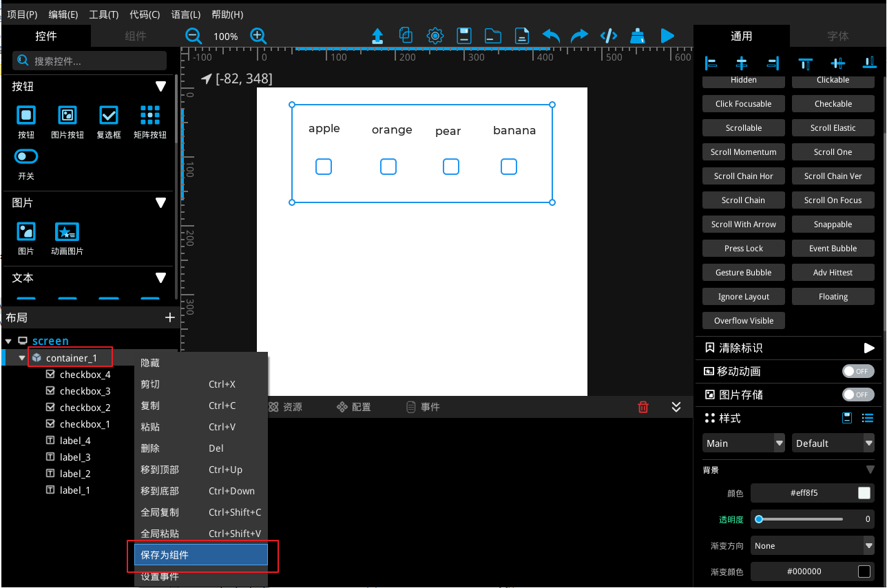Open gradient color swatch #000000

pos(864,571)
